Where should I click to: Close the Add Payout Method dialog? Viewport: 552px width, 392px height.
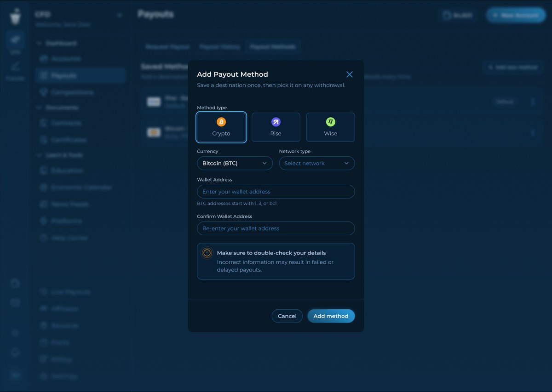pyautogui.click(x=350, y=74)
